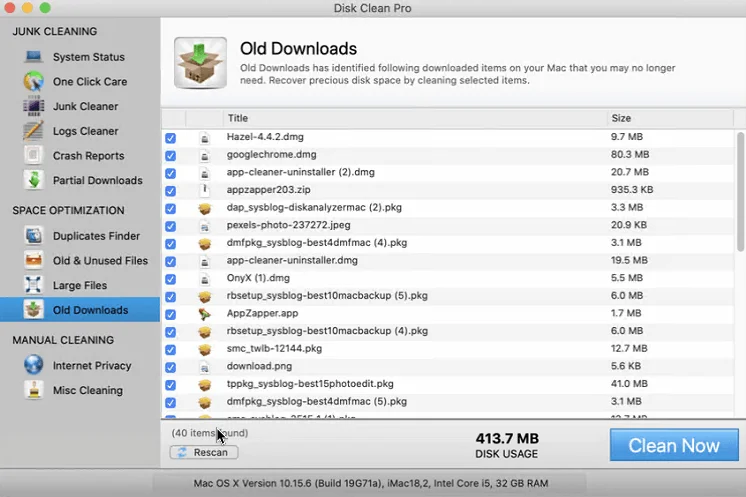746x497 pixels.
Task: Click the image icon beside download.png
Action: pos(205,367)
